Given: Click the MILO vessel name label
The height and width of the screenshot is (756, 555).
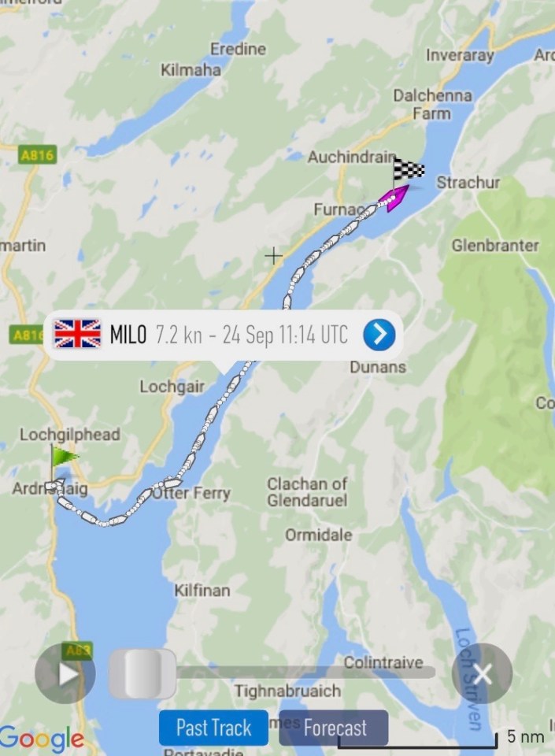Looking at the screenshot, I should click(128, 334).
